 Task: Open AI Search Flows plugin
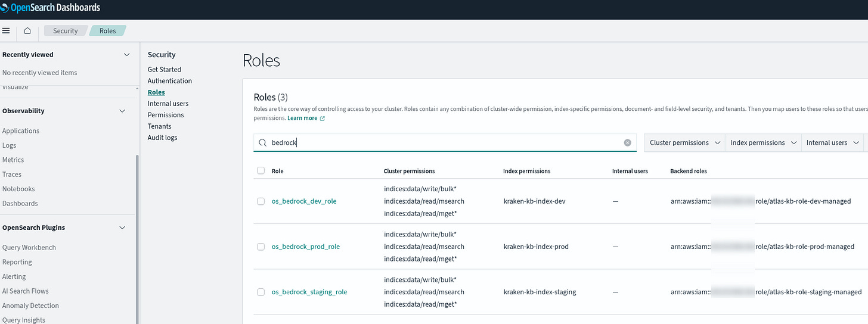coord(26,291)
